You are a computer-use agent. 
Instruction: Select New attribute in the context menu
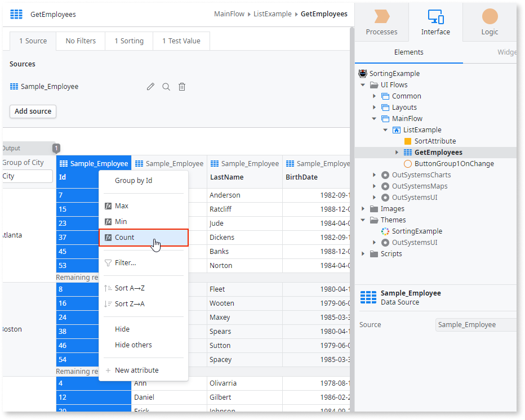(x=136, y=370)
